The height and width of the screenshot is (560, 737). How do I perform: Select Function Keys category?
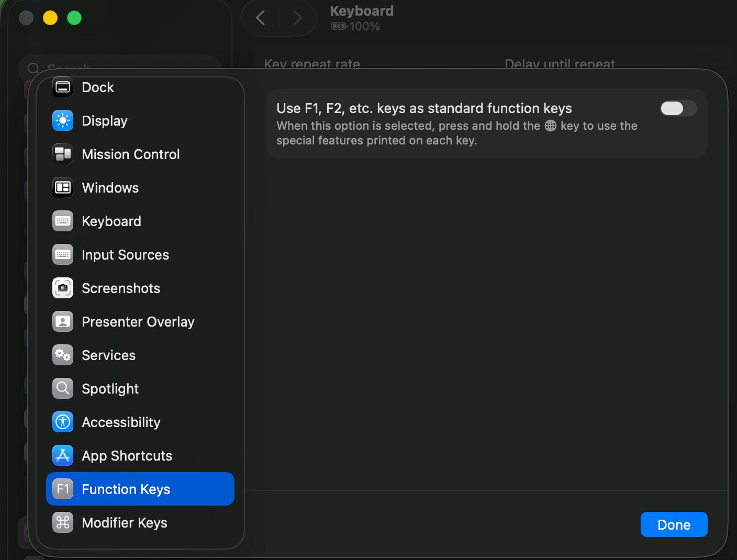click(x=126, y=489)
